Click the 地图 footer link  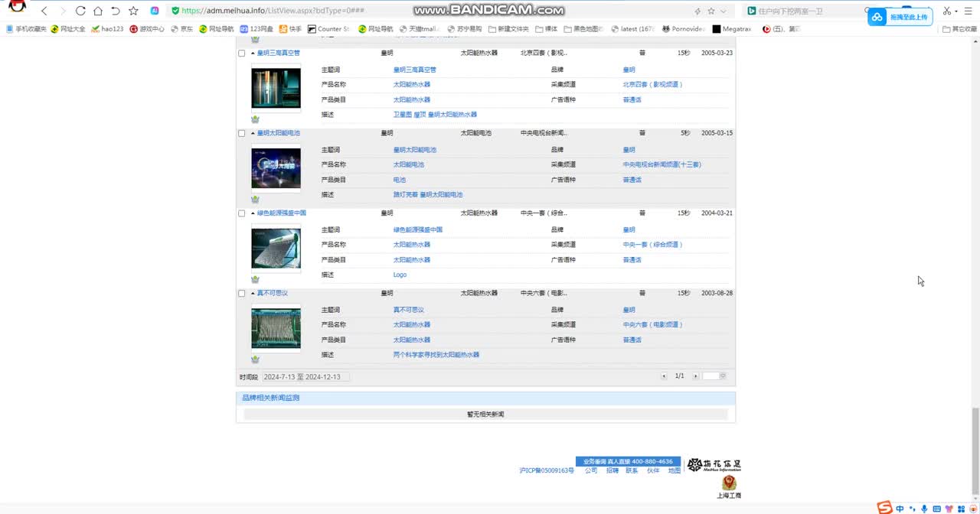pyautogui.click(x=674, y=471)
